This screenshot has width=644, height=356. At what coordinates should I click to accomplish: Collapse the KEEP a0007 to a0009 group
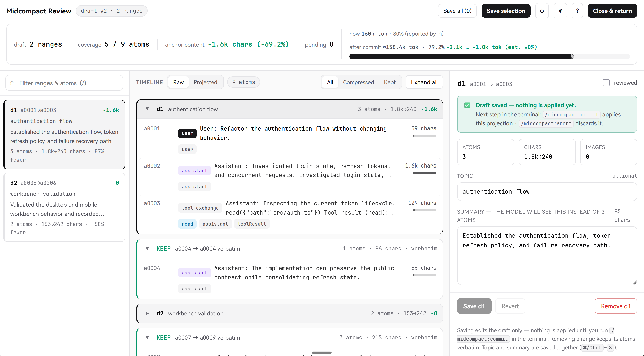pyautogui.click(x=147, y=337)
